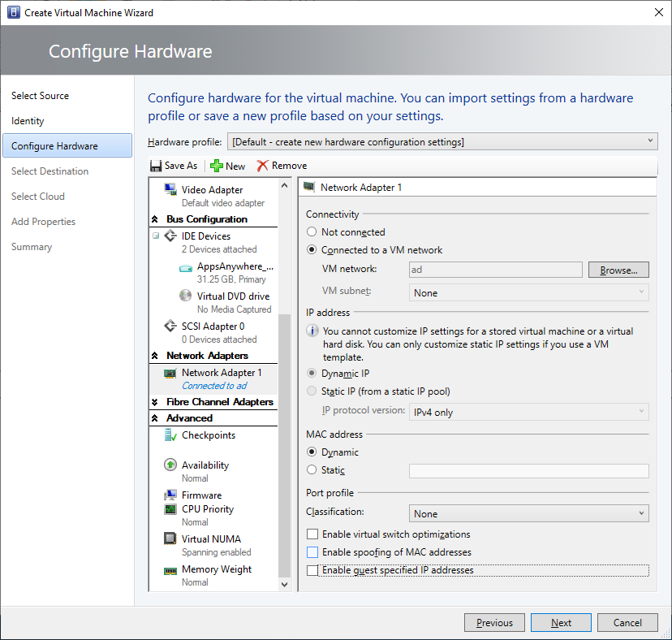Click the hardware list vertical scrollbar

click(x=284, y=447)
